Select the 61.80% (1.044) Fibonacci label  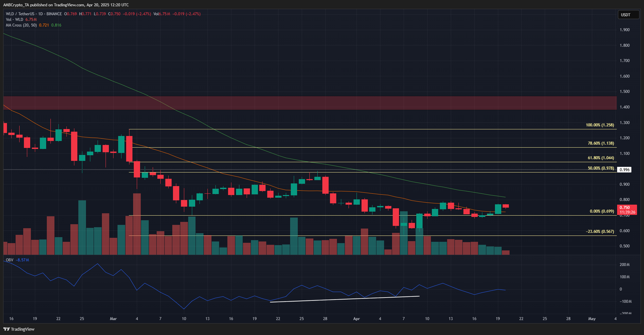point(601,158)
